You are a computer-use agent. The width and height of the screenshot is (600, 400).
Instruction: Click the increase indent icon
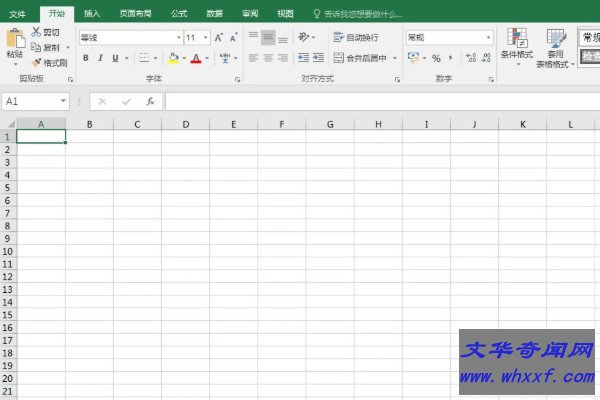tap(317, 58)
